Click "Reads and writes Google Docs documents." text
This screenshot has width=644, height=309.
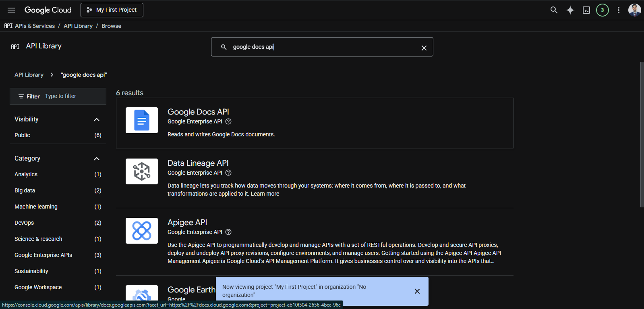pyautogui.click(x=221, y=134)
